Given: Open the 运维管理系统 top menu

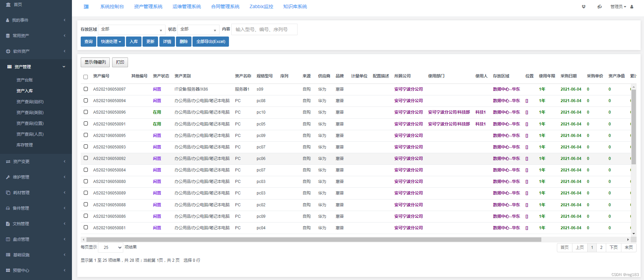Looking at the screenshot, I should 187,7.
